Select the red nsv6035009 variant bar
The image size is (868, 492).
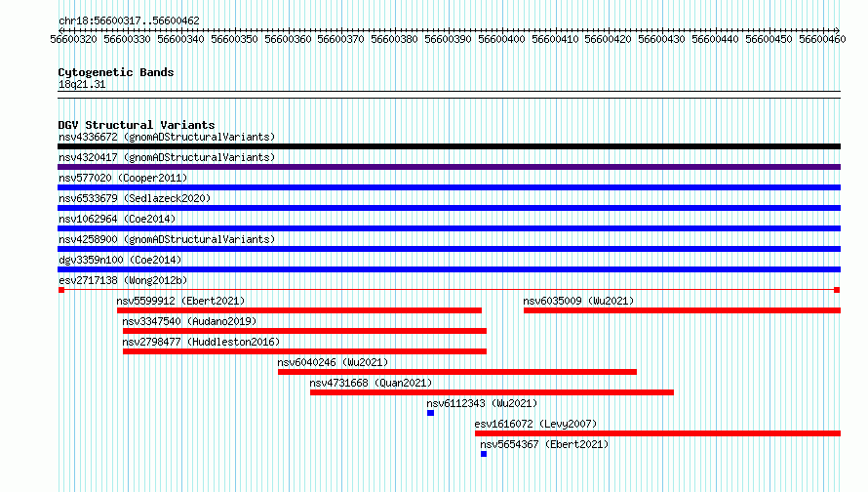(x=682, y=310)
